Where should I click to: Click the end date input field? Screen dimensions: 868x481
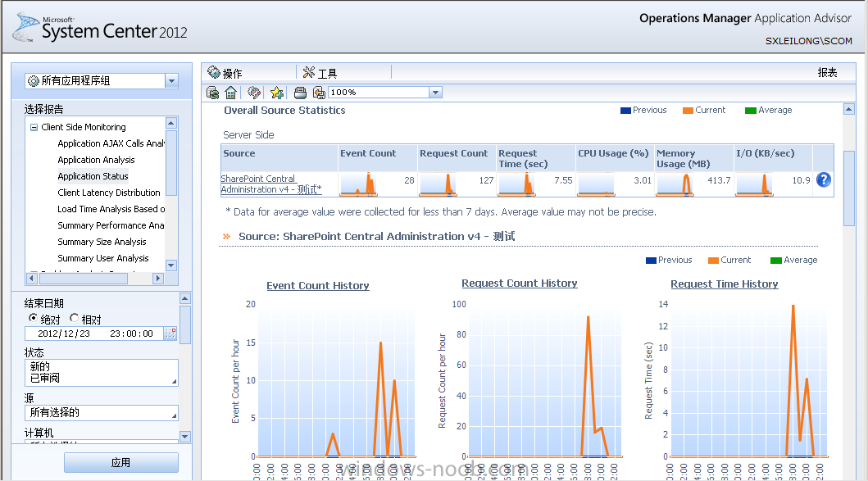tap(94, 334)
